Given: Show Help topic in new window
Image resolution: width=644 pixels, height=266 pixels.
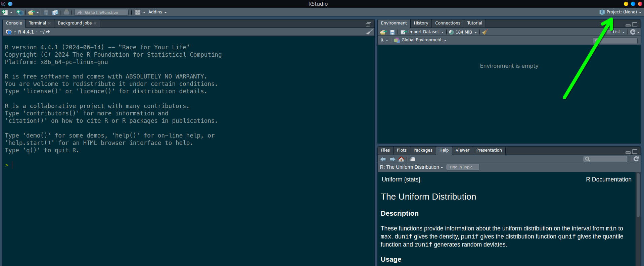Looking at the screenshot, I should click(412, 159).
